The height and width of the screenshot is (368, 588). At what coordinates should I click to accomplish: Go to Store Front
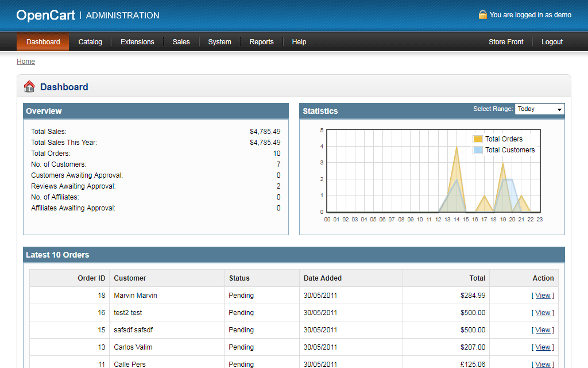506,42
